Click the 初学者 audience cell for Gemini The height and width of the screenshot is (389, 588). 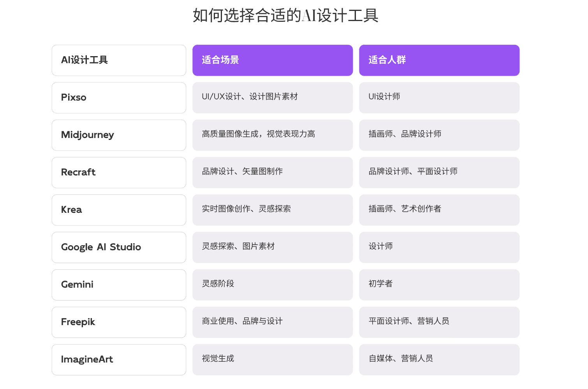[x=439, y=285]
